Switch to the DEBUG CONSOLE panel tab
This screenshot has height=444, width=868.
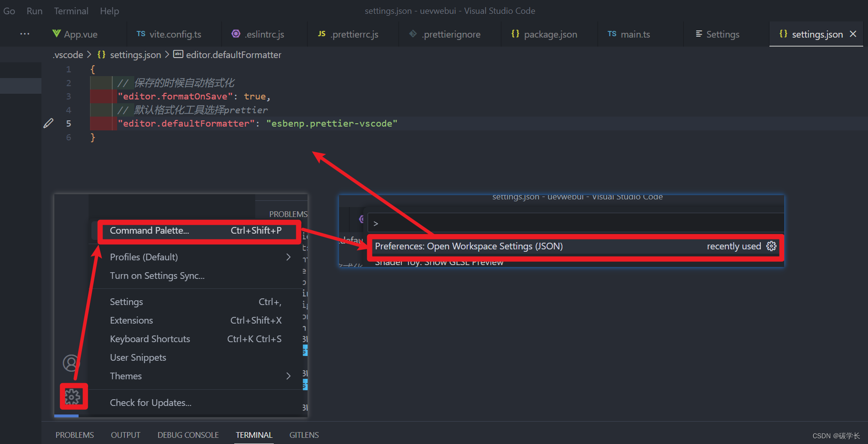pos(188,435)
